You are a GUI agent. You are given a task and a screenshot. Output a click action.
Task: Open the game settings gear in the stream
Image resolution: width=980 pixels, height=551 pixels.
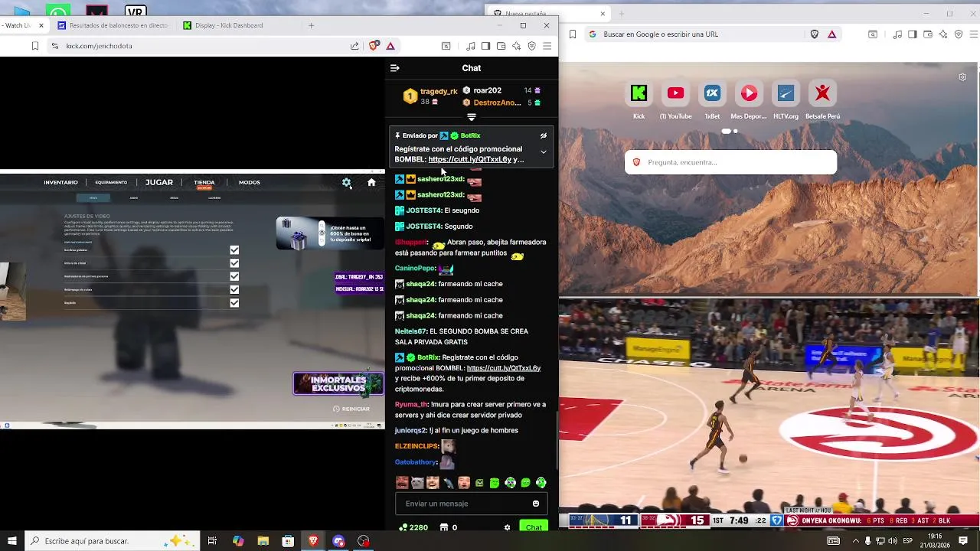click(x=347, y=183)
